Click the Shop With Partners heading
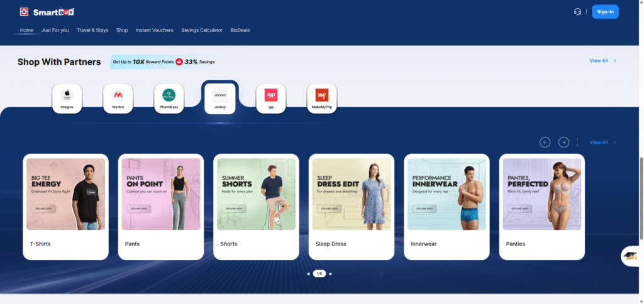 59,62
